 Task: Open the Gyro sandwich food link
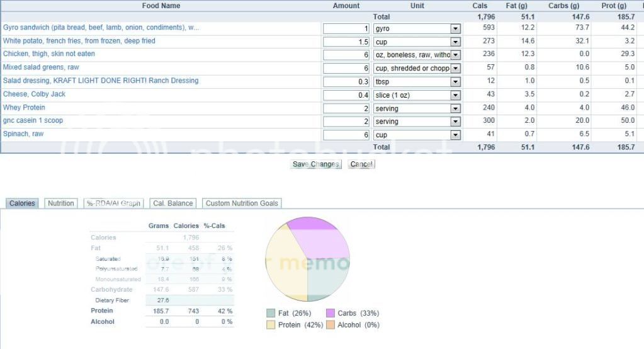coord(101,28)
